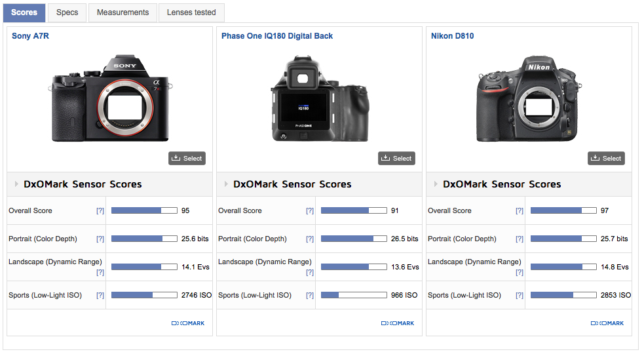This screenshot has width=644, height=354.
Task: Click Phase One value 13.6 Evs
Action: tap(405, 267)
